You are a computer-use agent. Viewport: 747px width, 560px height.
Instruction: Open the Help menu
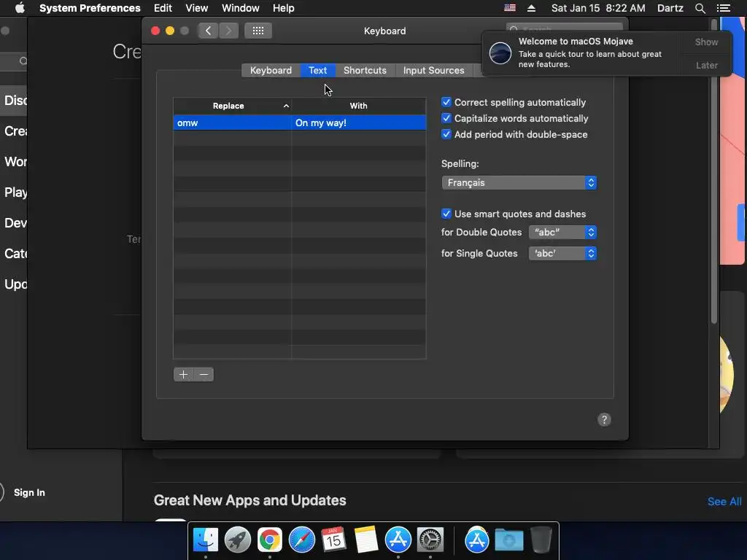coord(284,8)
